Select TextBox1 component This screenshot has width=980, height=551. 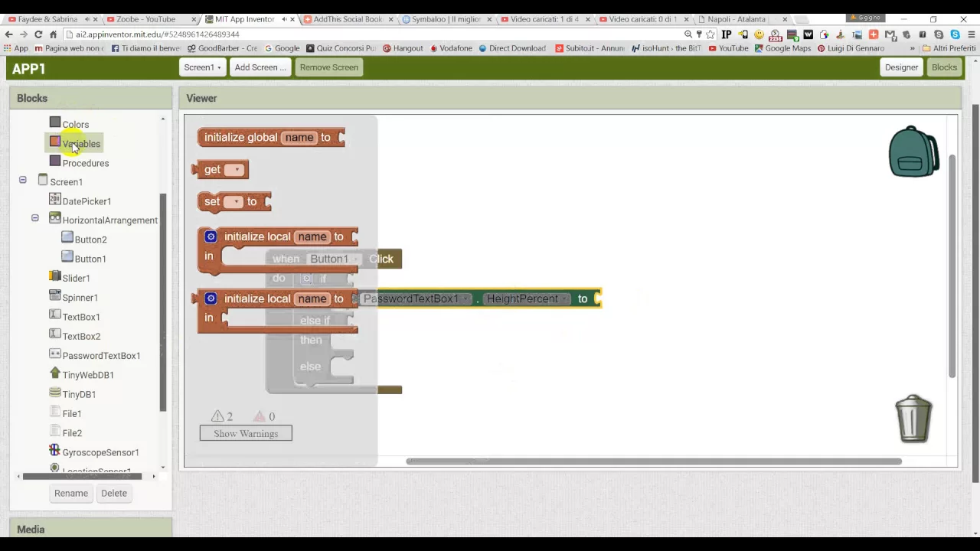click(x=81, y=317)
